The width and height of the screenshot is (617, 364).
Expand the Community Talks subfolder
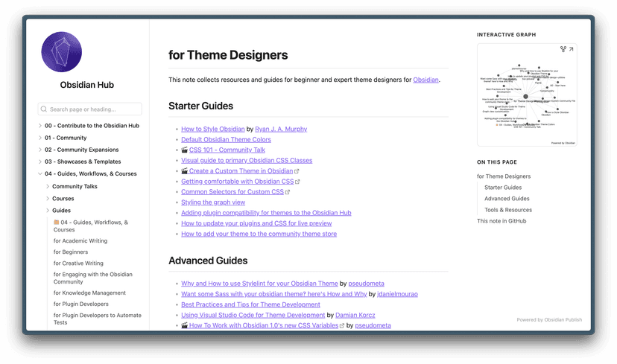coord(48,187)
